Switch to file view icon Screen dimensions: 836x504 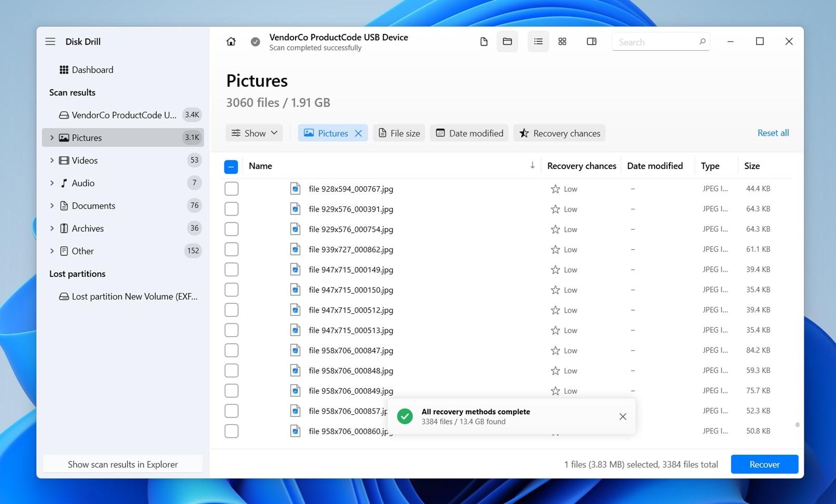click(x=483, y=41)
